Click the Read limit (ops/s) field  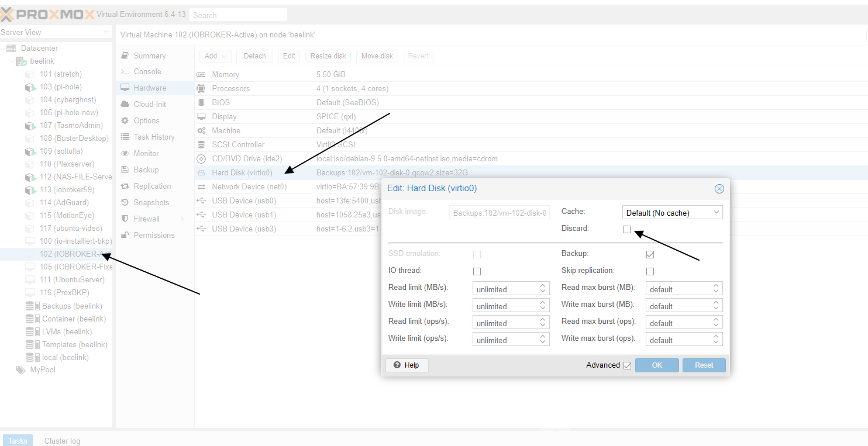[x=511, y=323]
